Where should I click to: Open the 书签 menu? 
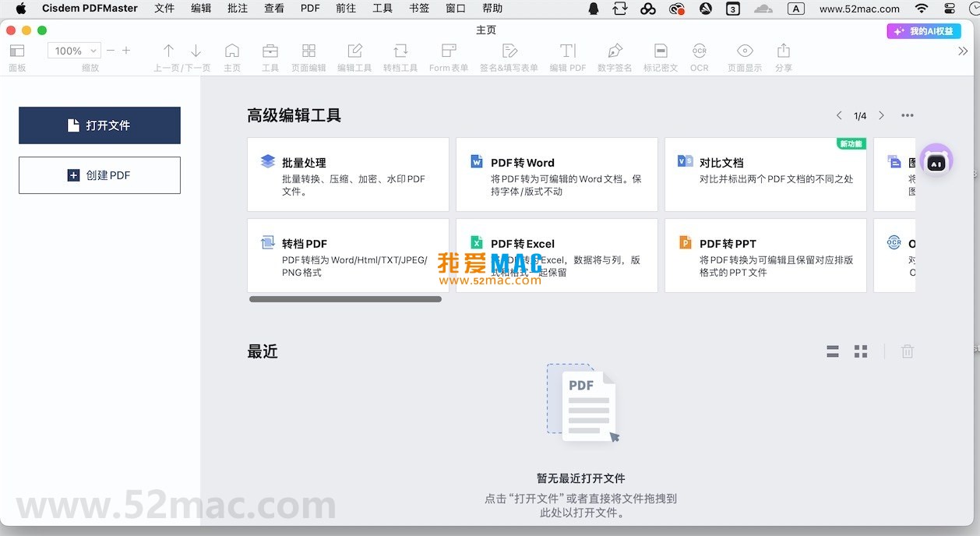pyautogui.click(x=419, y=9)
